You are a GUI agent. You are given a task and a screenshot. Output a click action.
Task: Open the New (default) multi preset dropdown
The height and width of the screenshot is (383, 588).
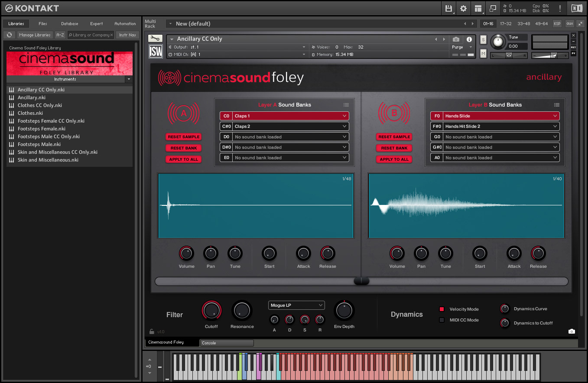coord(170,24)
